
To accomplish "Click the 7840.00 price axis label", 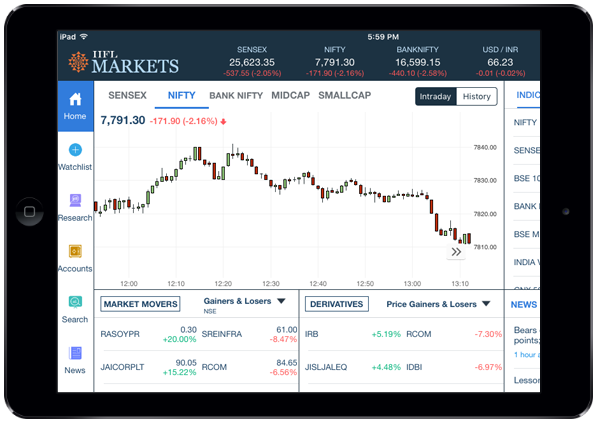I will (x=485, y=148).
